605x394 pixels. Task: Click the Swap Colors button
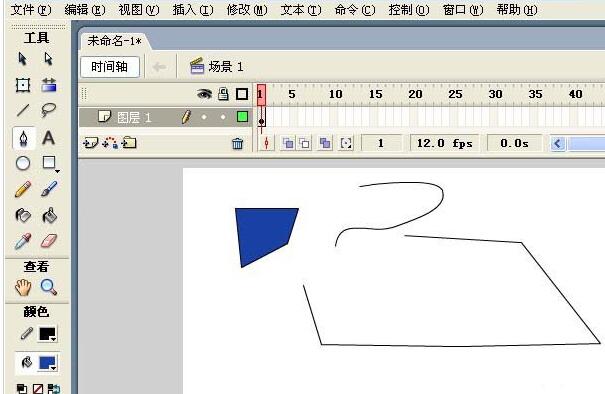click(54, 389)
